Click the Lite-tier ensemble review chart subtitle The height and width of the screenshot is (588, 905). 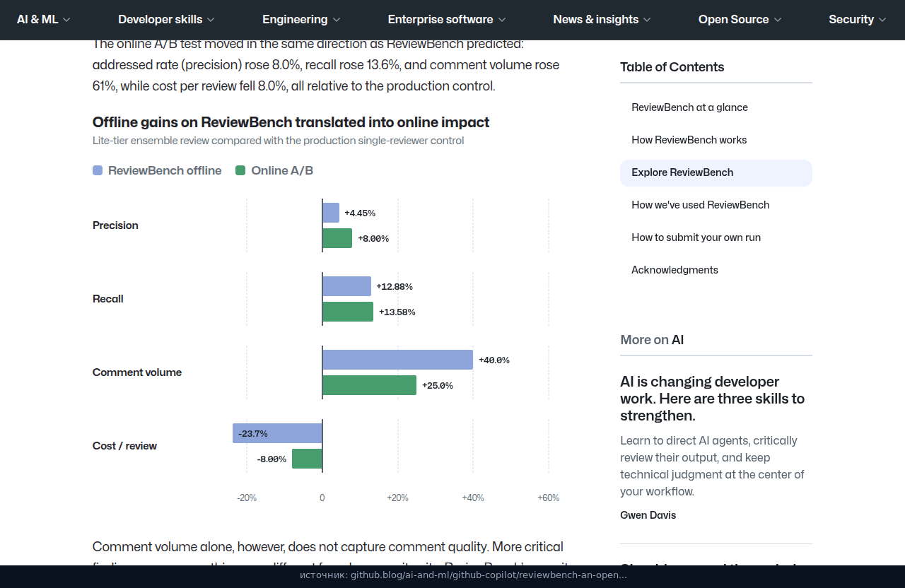click(279, 141)
